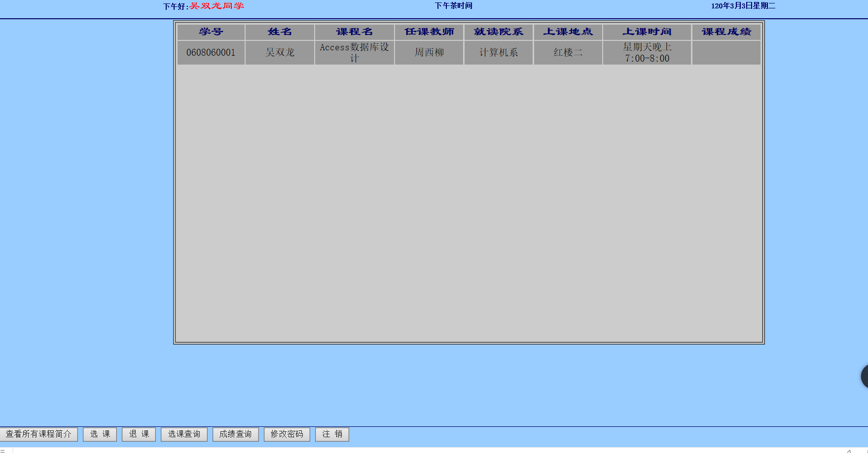Select the 就读院系 column header
This screenshot has width=868, height=453.
(x=499, y=32)
